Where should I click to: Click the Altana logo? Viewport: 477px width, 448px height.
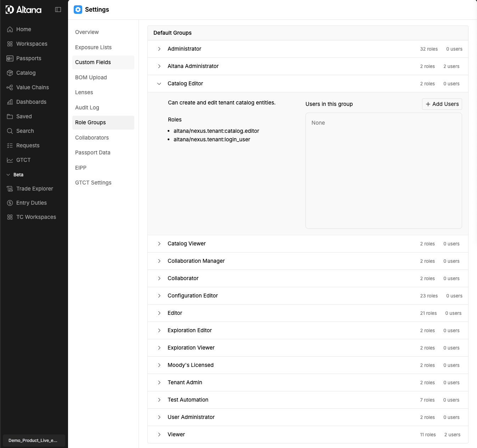(23, 10)
